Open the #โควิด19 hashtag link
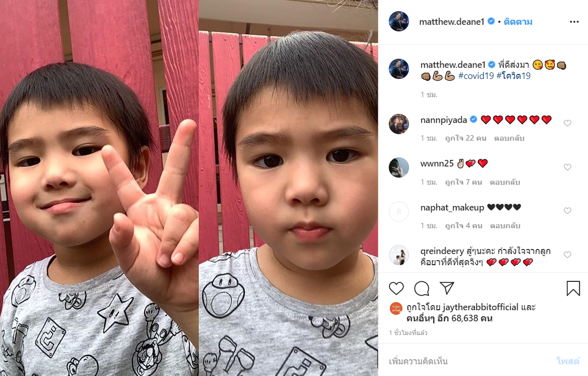This screenshot has height=376, width=588. [513, 76]
